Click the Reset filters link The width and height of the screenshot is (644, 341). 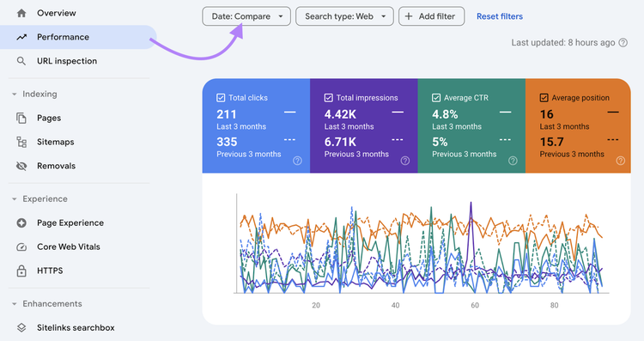point(500,16)
